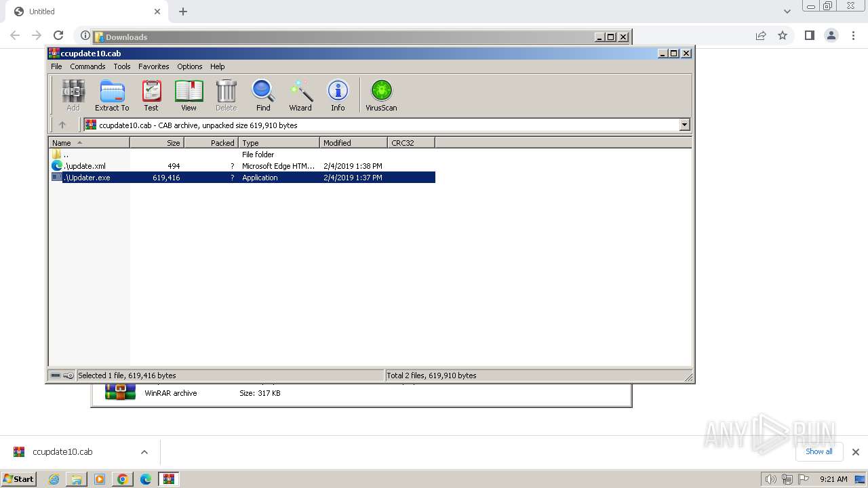Open downloaded ccupdate10.cab item
This screenshot has height=488, width=868.
(x=62, y=452)
